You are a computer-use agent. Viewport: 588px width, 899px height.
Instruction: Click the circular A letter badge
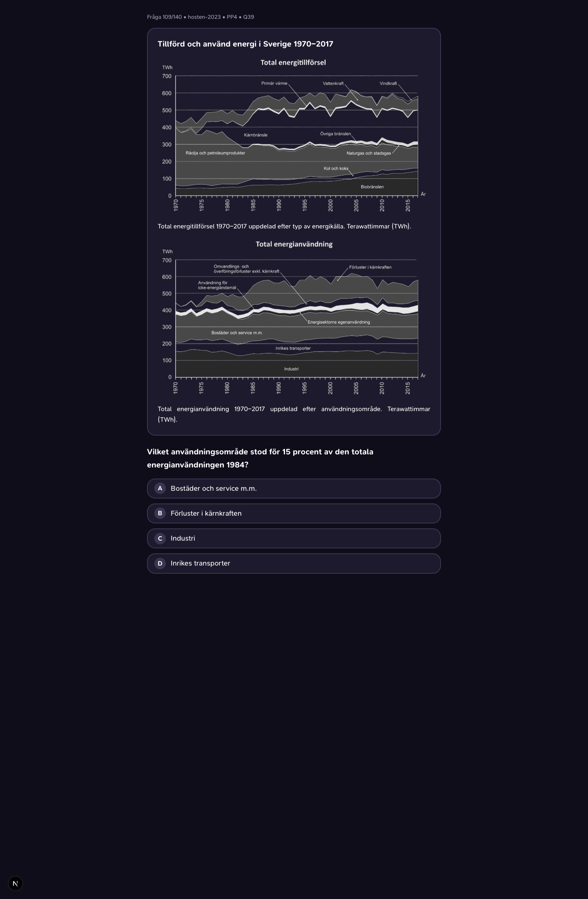[160, 488]
